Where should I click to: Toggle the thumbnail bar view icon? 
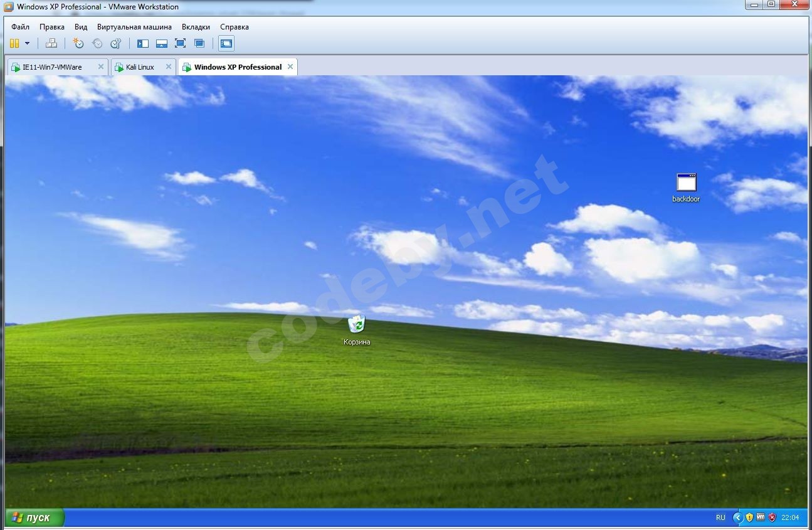[x=162, y=43]
